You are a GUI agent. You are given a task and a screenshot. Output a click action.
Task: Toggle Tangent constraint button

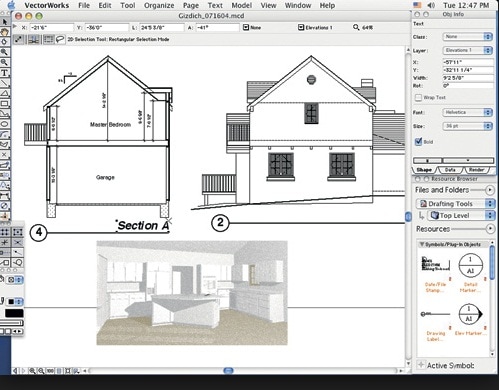17,263
